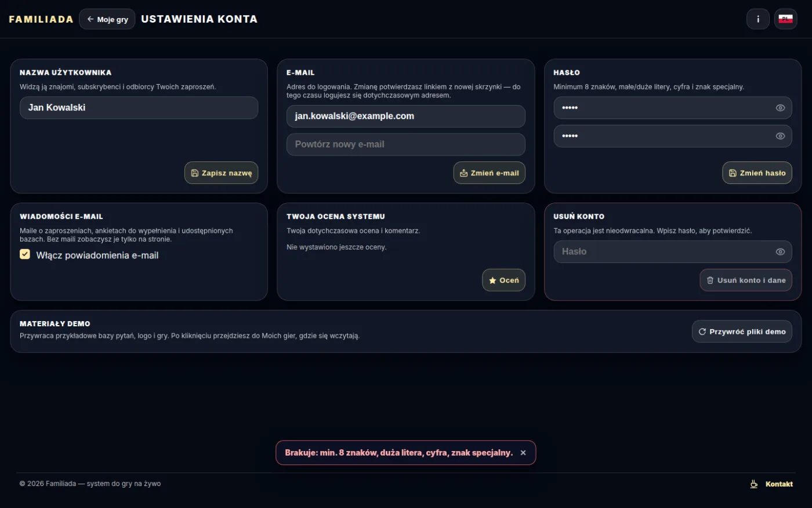Viewport: 812px width, 508px height.
Task: Go back to Moje gry
Action: (107, 19)
